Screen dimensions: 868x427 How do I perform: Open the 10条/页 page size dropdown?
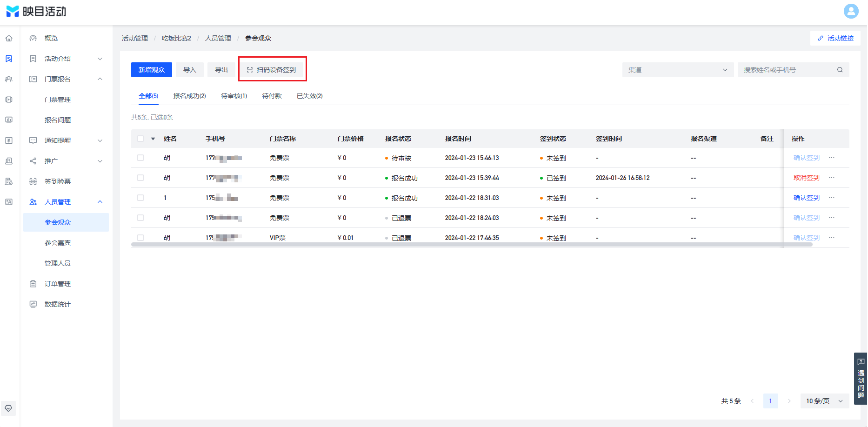825,401
